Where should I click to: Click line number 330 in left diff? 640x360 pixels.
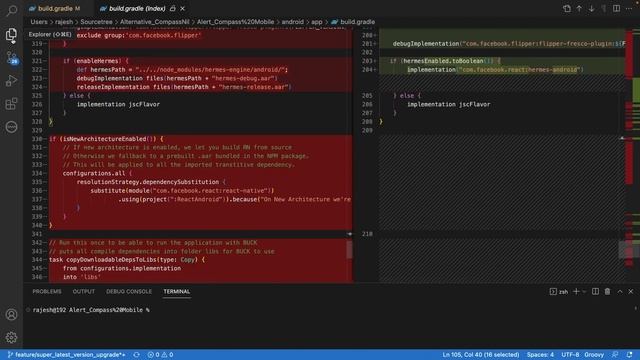pyautogui.click(x=37, y=139)
